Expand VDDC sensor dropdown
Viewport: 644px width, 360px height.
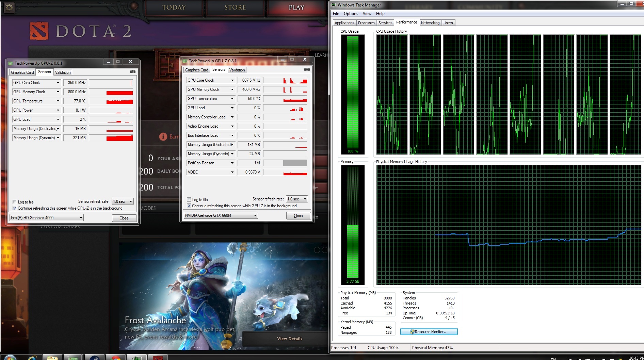(232, 172)
